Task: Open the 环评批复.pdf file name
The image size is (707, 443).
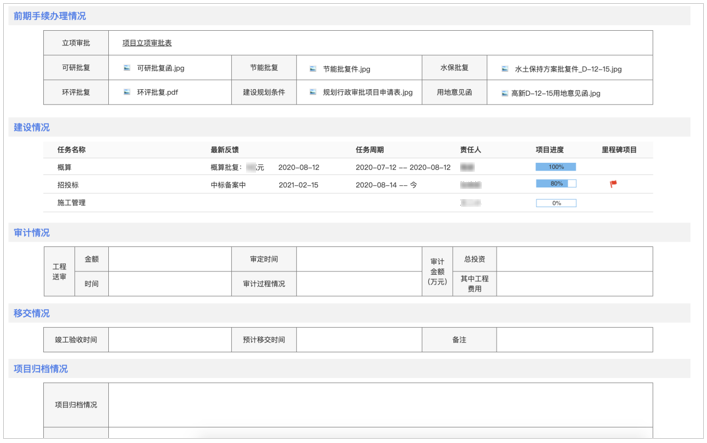Action: [x=158, y=92]
